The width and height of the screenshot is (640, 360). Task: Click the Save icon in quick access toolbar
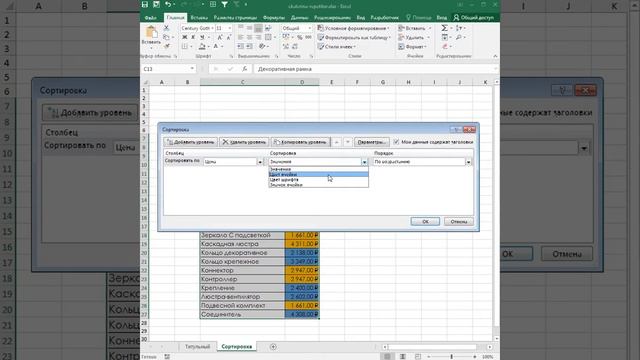click(145, 4)
